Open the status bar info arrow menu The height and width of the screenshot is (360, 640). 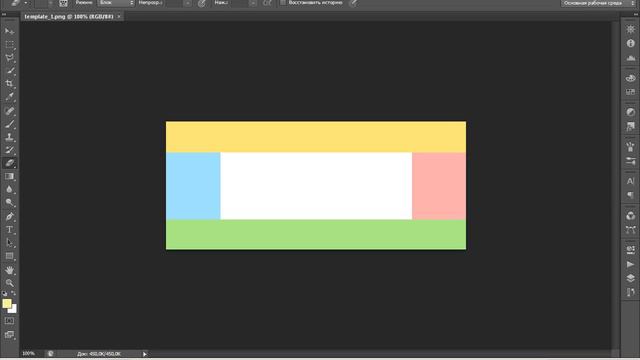(x=144, y=354)
